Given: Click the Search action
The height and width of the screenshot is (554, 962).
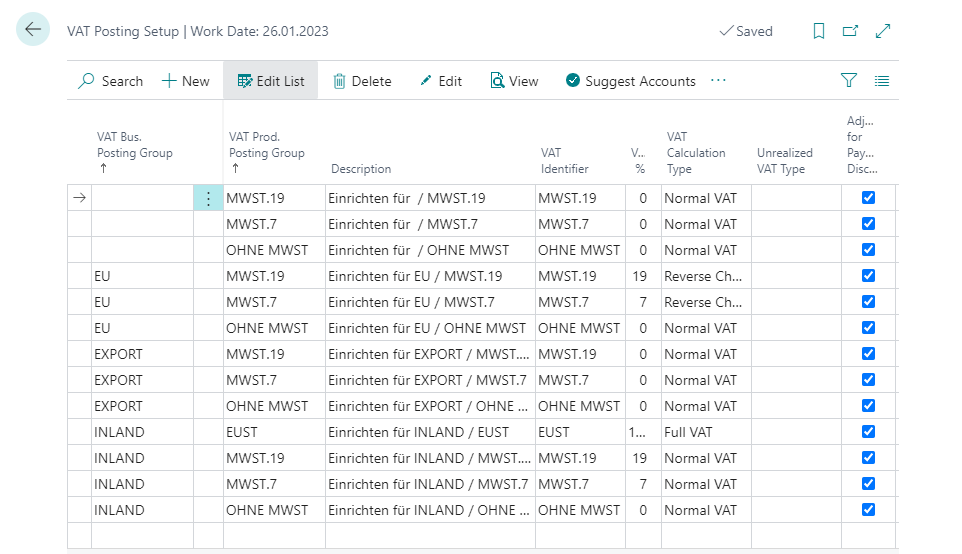Looking at the screenshot, I should tap(110, 81).
